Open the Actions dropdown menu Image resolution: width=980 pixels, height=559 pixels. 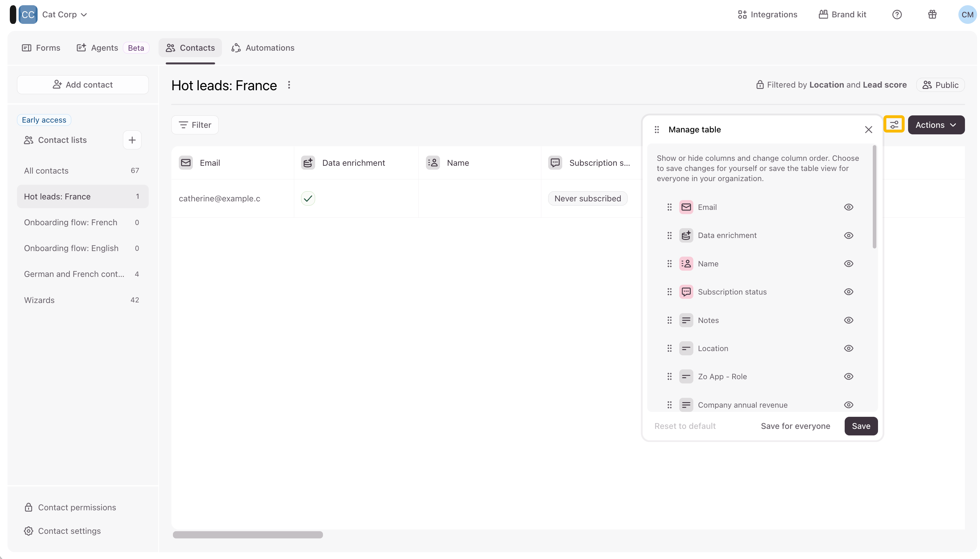936,125
